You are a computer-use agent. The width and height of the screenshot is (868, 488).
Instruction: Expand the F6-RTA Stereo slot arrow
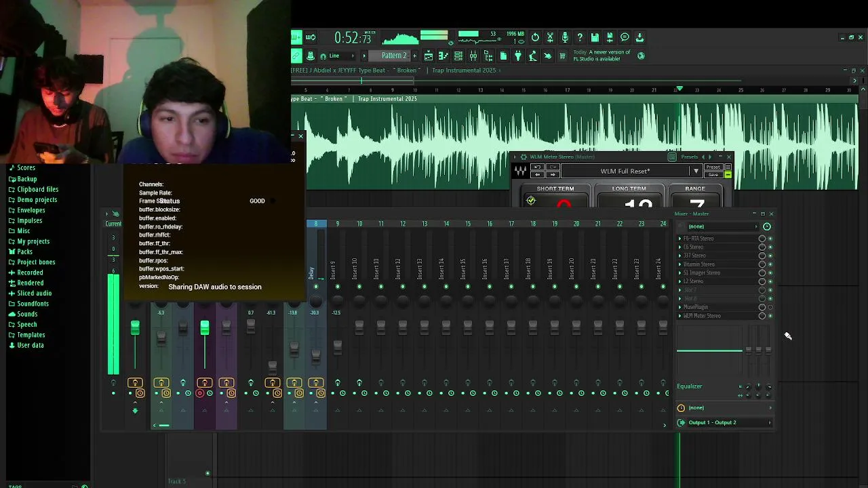[x=679, y=239]
